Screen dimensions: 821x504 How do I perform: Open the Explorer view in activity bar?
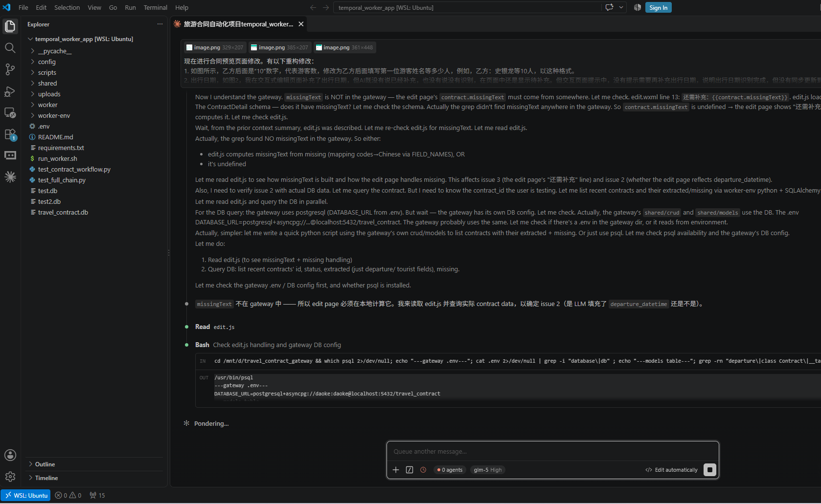10,26
